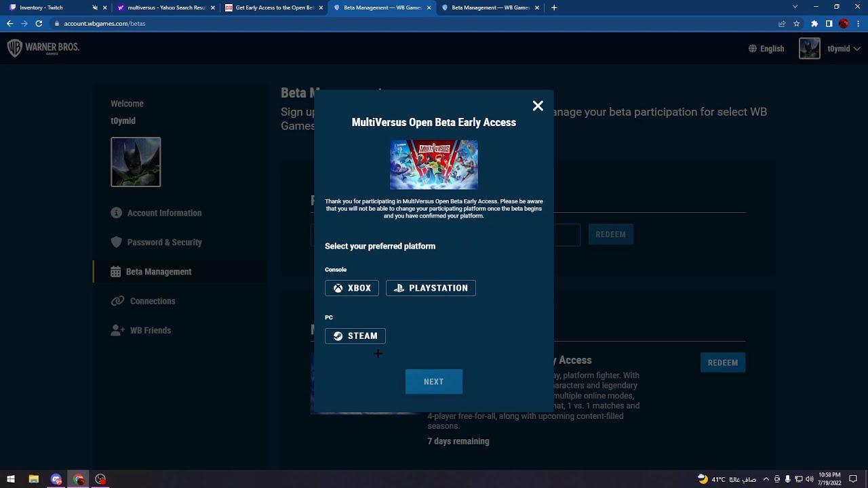The width and height of the screenshot is (868, 488).
Task: Click the Account Information info icon
Action: click(116, 213)
